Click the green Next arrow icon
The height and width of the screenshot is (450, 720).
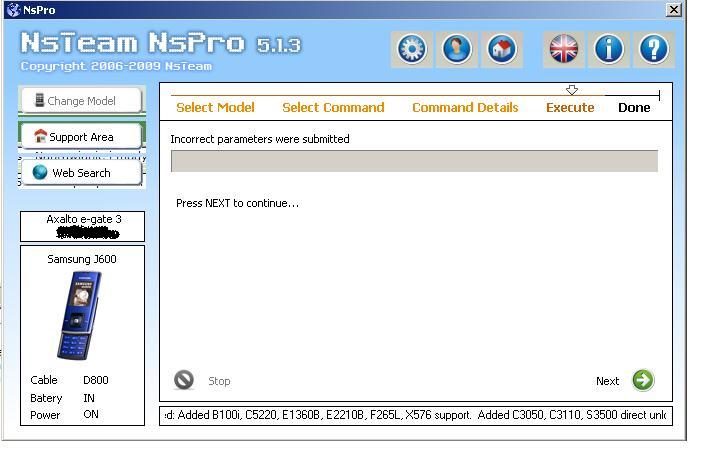[643, 380]
